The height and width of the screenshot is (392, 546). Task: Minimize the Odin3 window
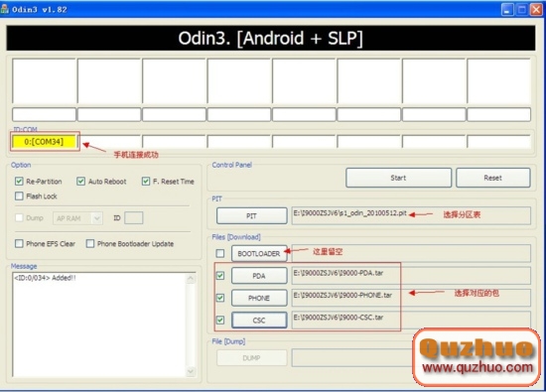point(507,9)
